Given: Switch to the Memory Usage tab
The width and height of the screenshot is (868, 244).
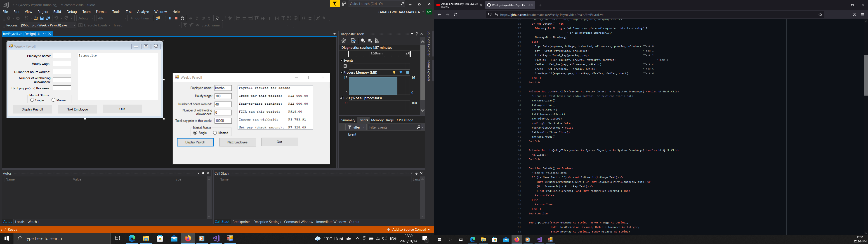Looking at the screenshot, I should tap(382, 120).
